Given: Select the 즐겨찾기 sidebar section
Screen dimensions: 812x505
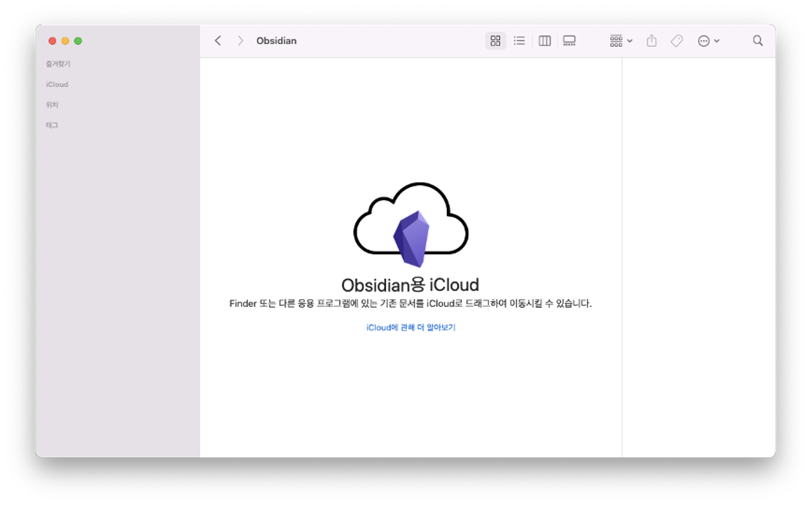Looking at the screenshot, I should pyautogui.click(x=58, y=64).
